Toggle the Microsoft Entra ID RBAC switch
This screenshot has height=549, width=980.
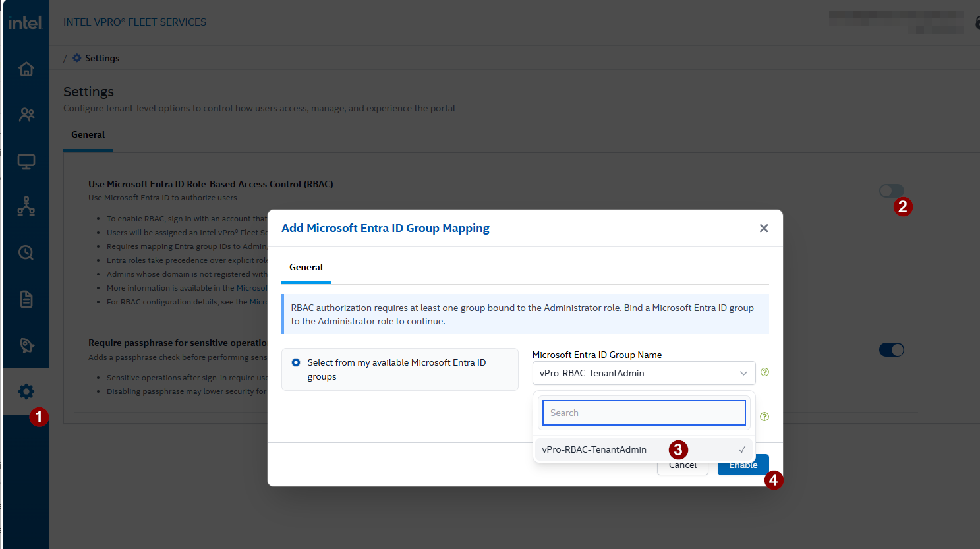tap(892, 190)
